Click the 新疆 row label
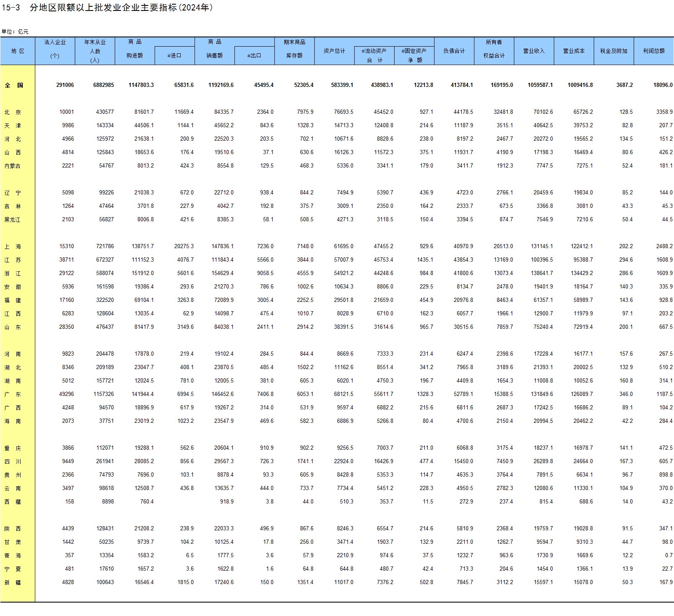The height and width of the screenshot is (616, 674). [13, 582]
